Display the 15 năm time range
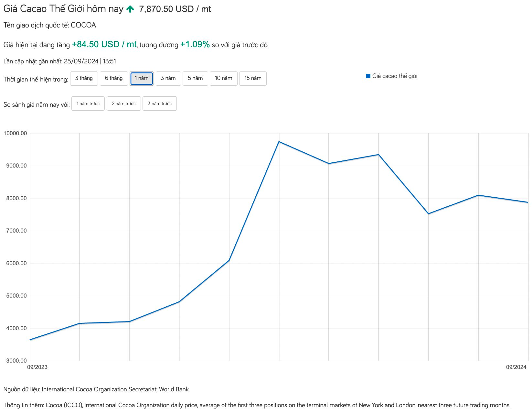Image resolution: width=532 pixels, height=414 pixels. point(253,78)
